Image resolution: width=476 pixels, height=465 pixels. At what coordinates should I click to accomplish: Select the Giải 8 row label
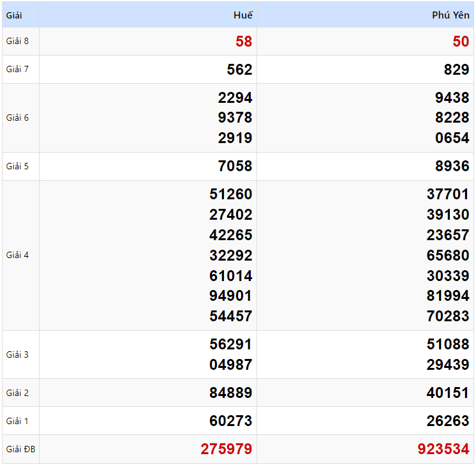coord(17,42)
